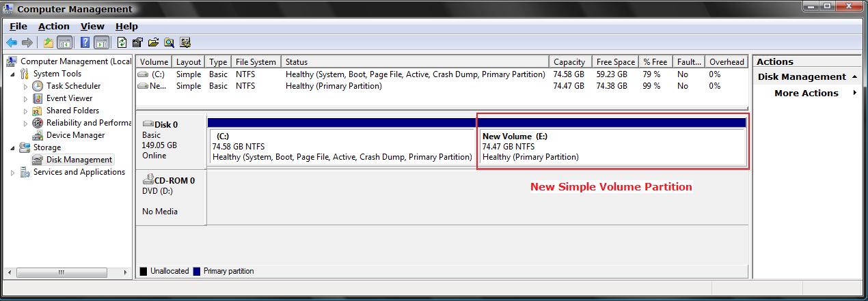
Task: Select Device Manager in the tree
Action: 76,135
